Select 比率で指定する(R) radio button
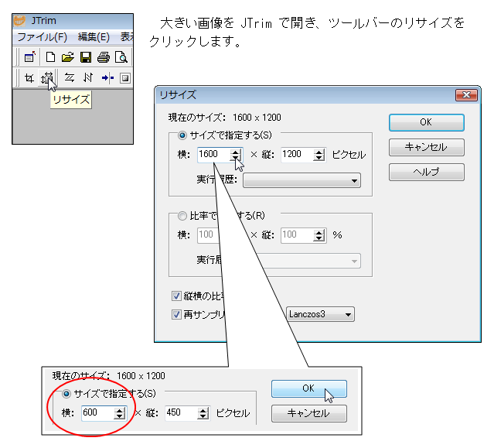 (182, 216)
